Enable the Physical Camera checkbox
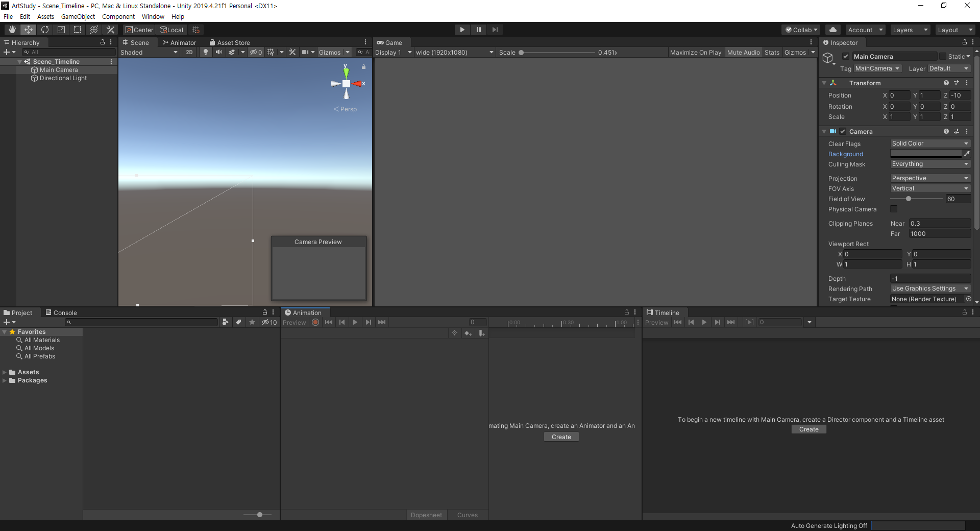This screenshot has height=531, width=980. click(894, 209)
